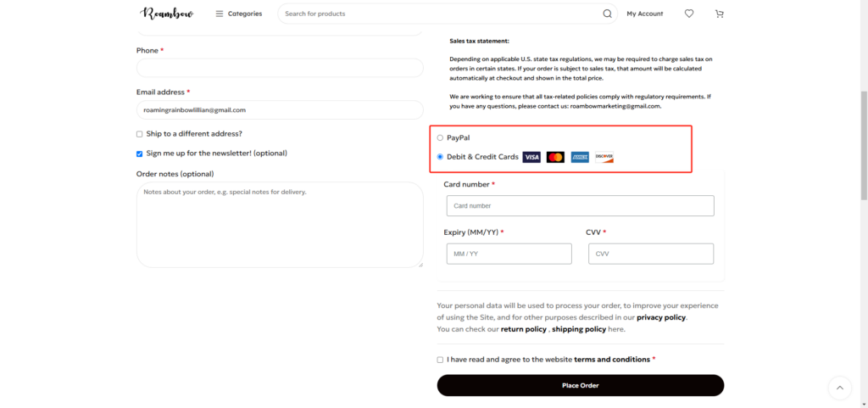Screen dimensions: 868x408
Task: Click the Visa card icon
Action: 531,157
